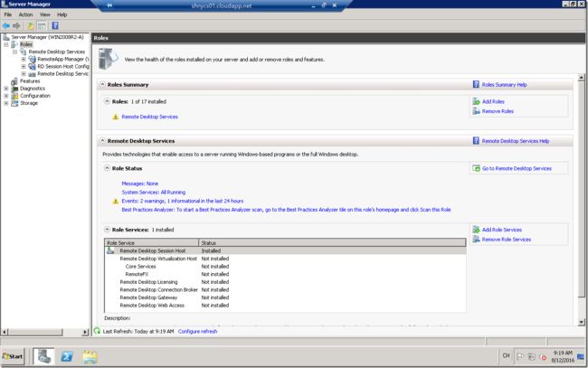Click the vertical scrollbar down arrow
Screen dimensions: 588x368
click(582, 322)
